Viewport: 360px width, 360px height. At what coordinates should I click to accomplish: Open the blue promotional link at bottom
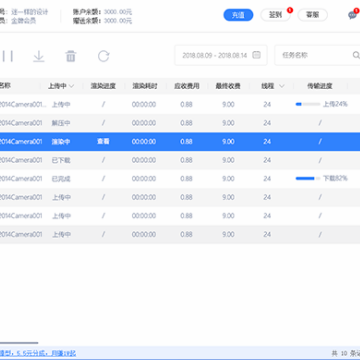pyautogui.click(x=38, y=353)
